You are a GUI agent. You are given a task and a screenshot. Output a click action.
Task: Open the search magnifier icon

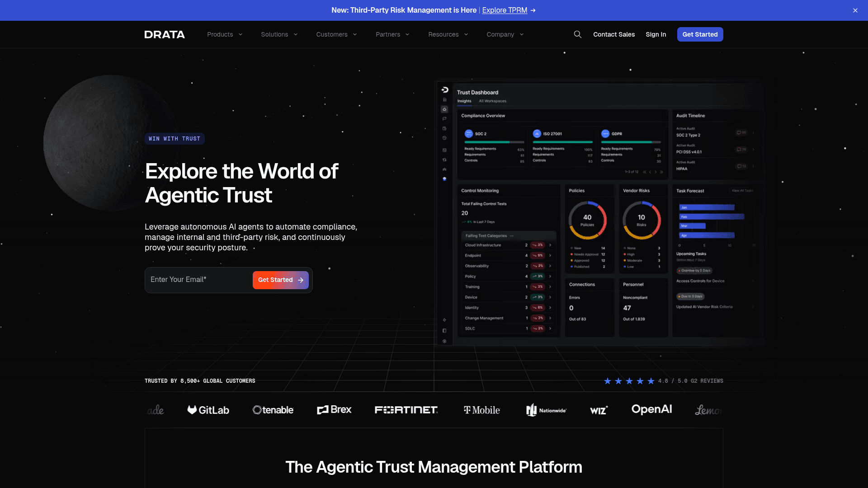(577, 34)
